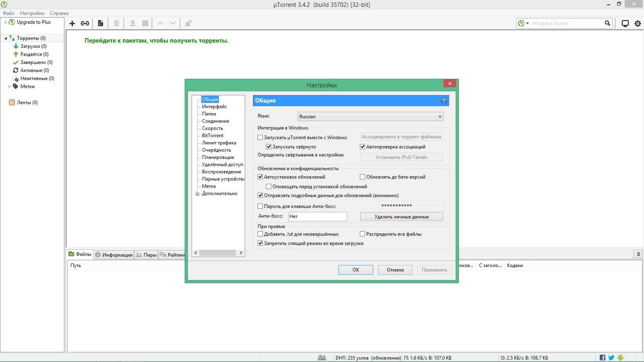Open the settings gear icon in the top right

pos(637,23)
